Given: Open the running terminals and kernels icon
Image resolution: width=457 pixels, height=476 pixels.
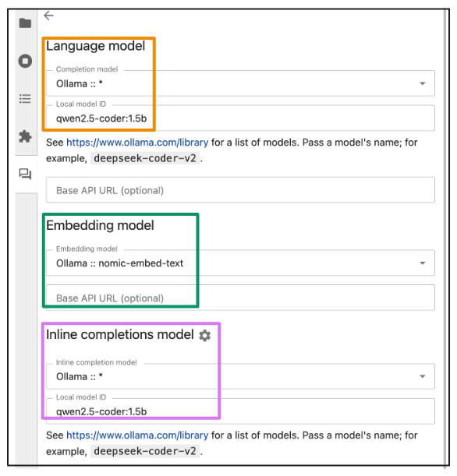Looking at the screenshot, I should pyautogui.click(x=25, y=61).
